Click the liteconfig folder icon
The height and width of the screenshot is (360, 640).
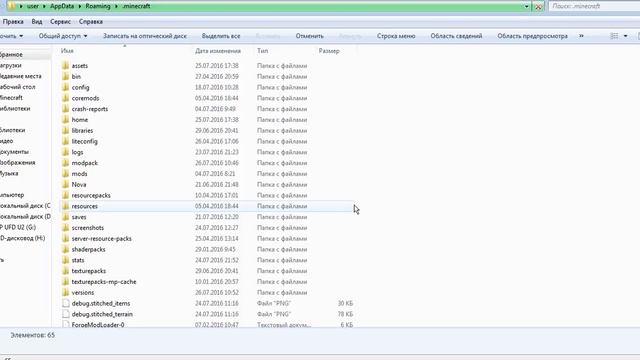pyautogui.click(x=65, y=141)
